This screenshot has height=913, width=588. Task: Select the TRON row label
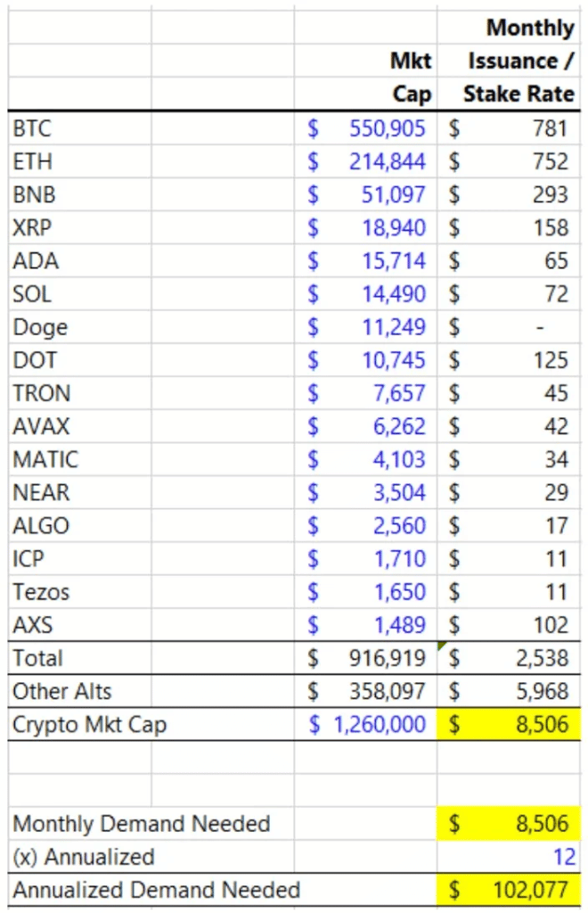pyautogui.click(x=41, y=393)
